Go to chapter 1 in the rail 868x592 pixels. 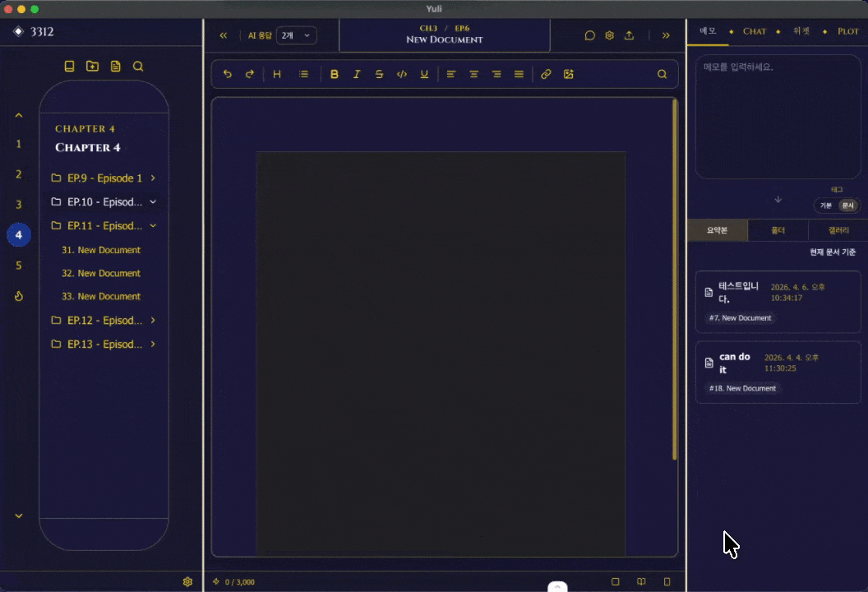click(x=19, y=144)
